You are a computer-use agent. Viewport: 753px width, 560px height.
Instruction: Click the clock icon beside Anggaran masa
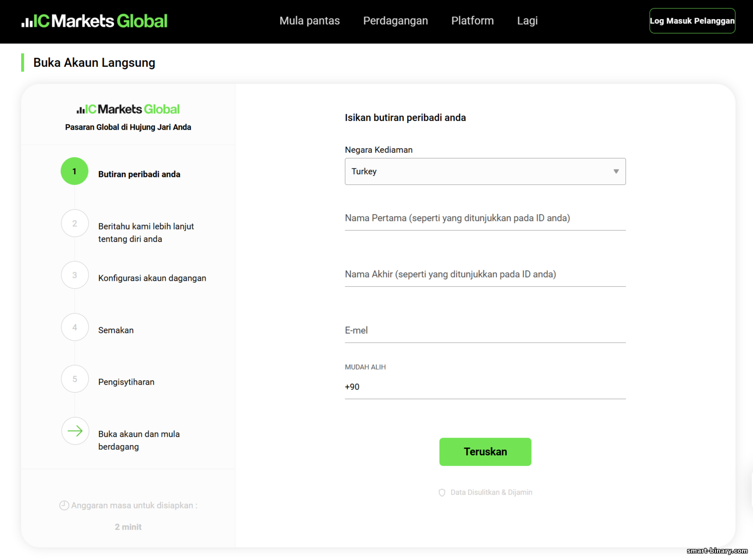(64, 505)
